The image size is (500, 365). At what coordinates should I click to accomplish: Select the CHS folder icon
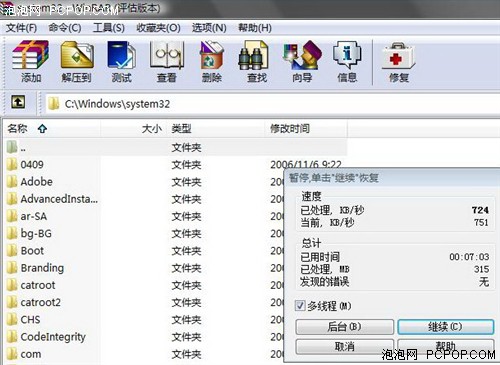coord(12,319)
